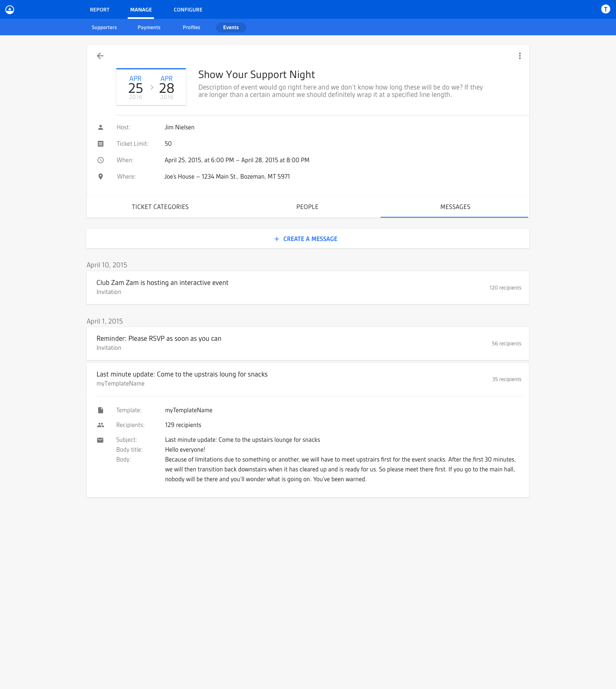616x689 pixels.
Task: Open the user avatar menu marked T
Action: pyautogui.click(x=605, y=9)
